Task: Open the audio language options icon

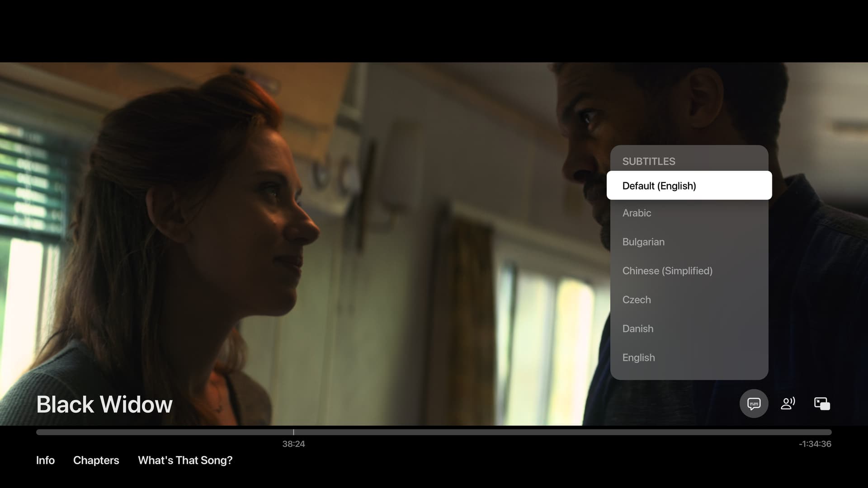Action: point(788,404)
